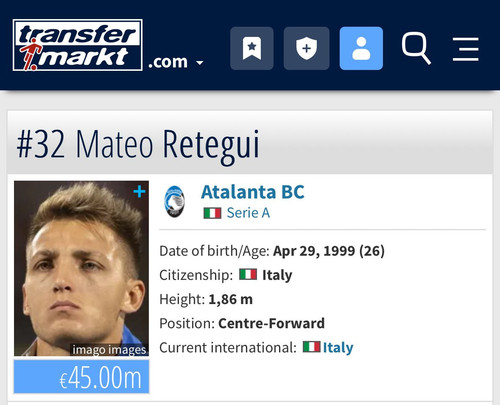
Task: Click the blue plus on player photo
Action: [x=139, y=192]
